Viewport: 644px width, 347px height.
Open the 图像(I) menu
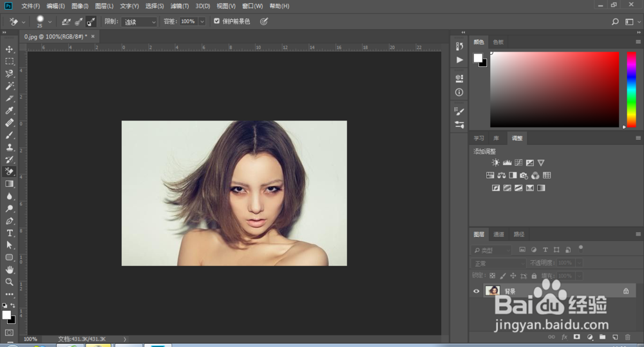80,6
